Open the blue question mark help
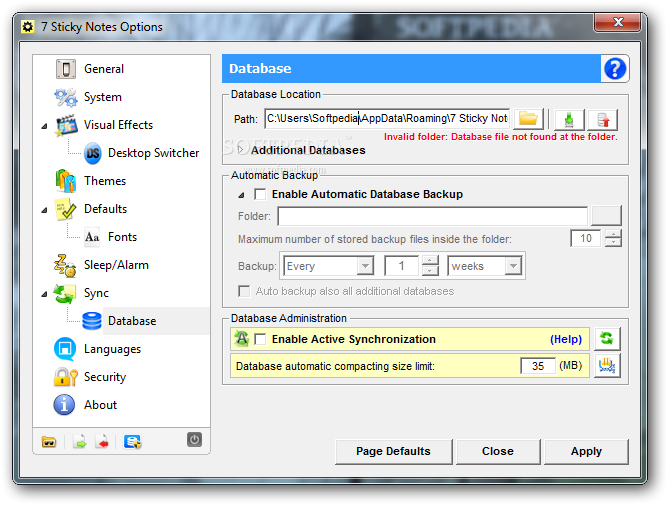 click(x=615, y=69)
